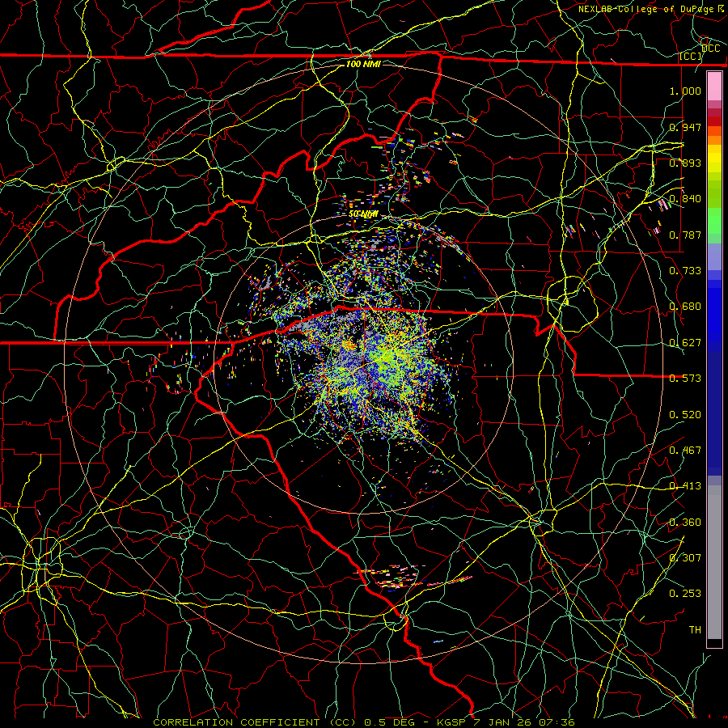Screen dimensions: 728x728
Task: Click the DCC product label
Action: tap(710, 49)
